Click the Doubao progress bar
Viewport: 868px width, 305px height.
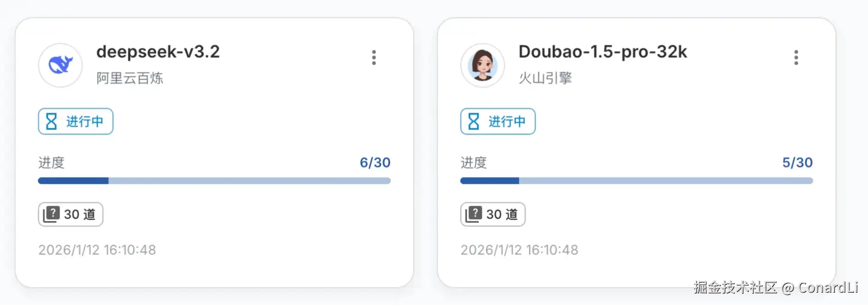tap(636, 181)
